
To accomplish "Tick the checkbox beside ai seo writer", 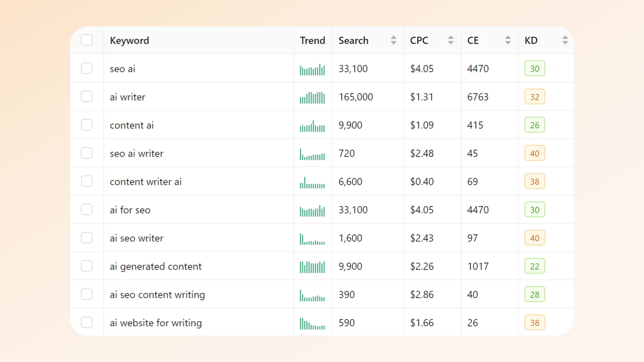I will coord(87,238).
